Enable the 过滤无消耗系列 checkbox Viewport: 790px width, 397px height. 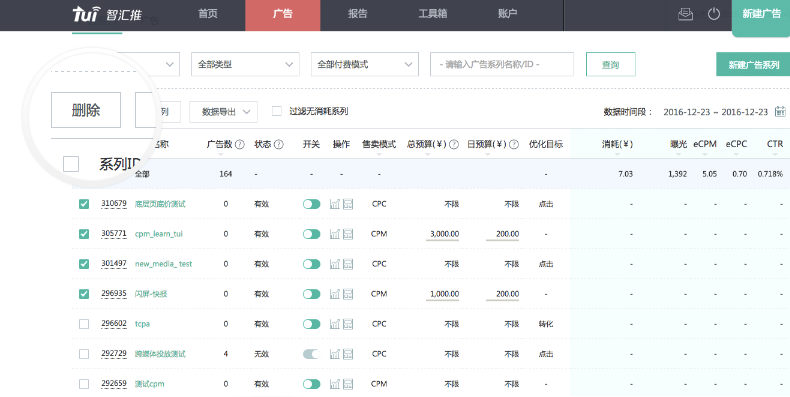277,111
